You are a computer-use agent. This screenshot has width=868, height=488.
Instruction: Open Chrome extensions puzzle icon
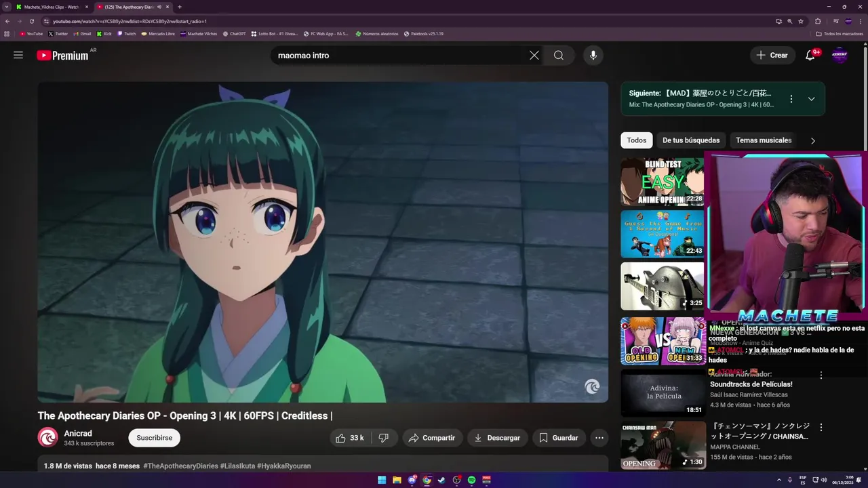pyautogui.click(x=818, y=21)
